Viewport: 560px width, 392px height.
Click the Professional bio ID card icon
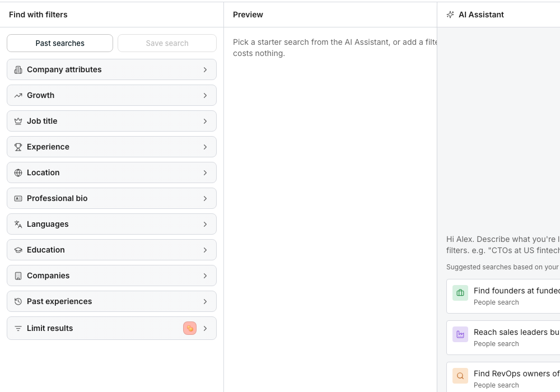18,198
